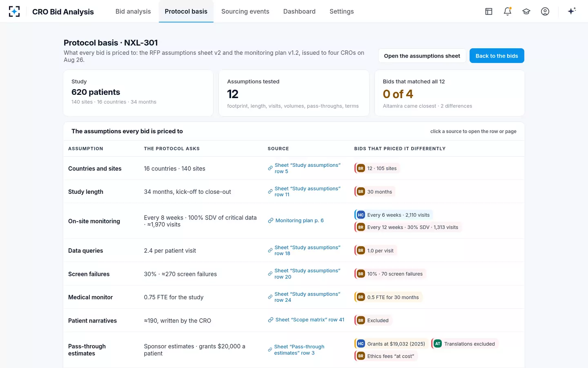588x368 pixels.
Task: Click the Every 12 weeks · 30% SDV chip
Action: click(x=408, y=227)
